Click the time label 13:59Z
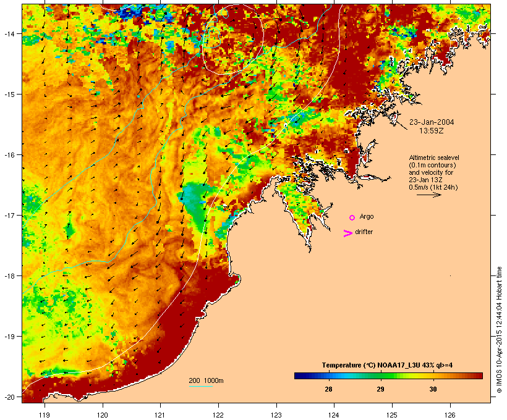 432,131
